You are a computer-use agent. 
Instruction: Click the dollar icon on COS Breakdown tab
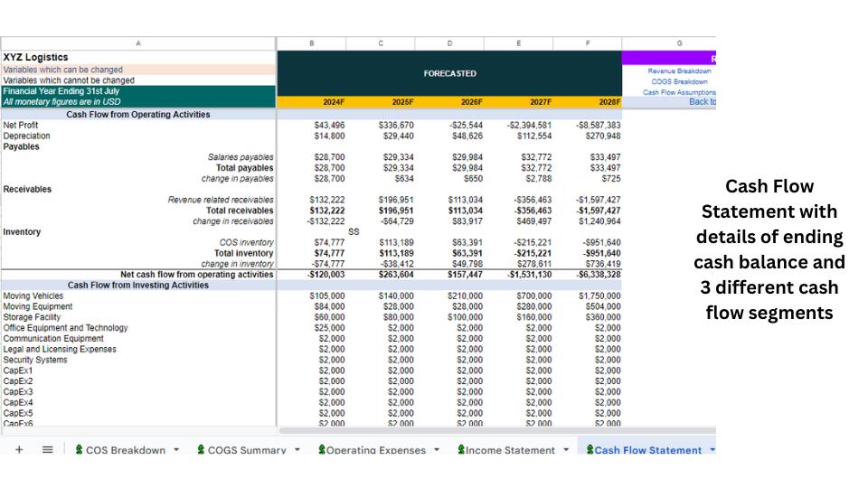click(x=80, y=449)
